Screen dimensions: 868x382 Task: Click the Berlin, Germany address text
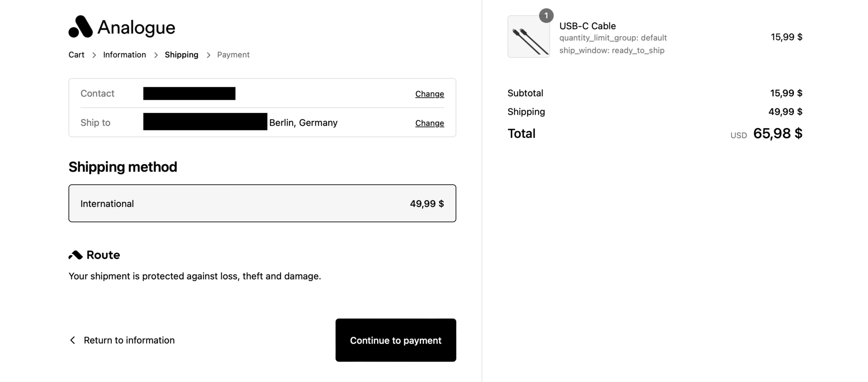[x=303, y=123]
